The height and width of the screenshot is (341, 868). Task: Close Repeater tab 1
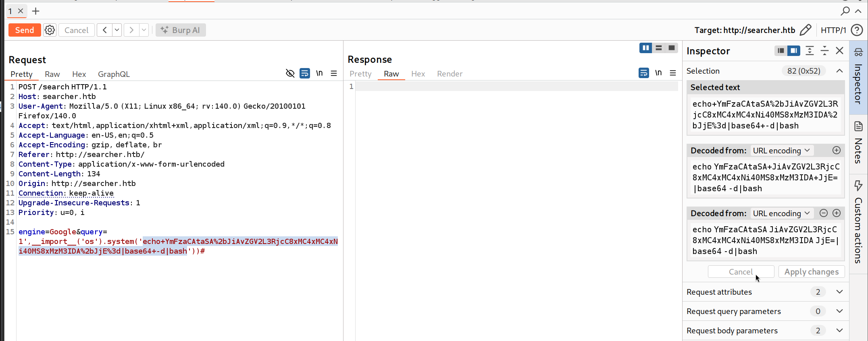21,11
